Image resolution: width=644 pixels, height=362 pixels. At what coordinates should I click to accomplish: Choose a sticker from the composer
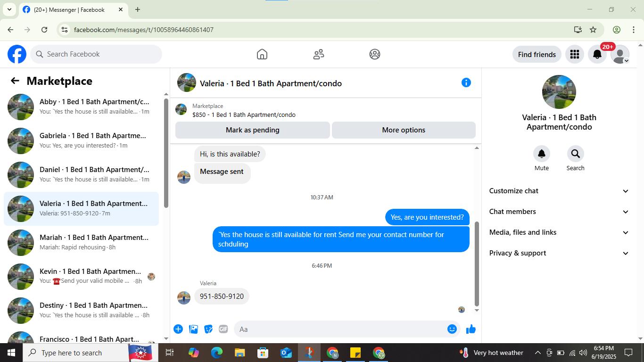pos(208,329)
